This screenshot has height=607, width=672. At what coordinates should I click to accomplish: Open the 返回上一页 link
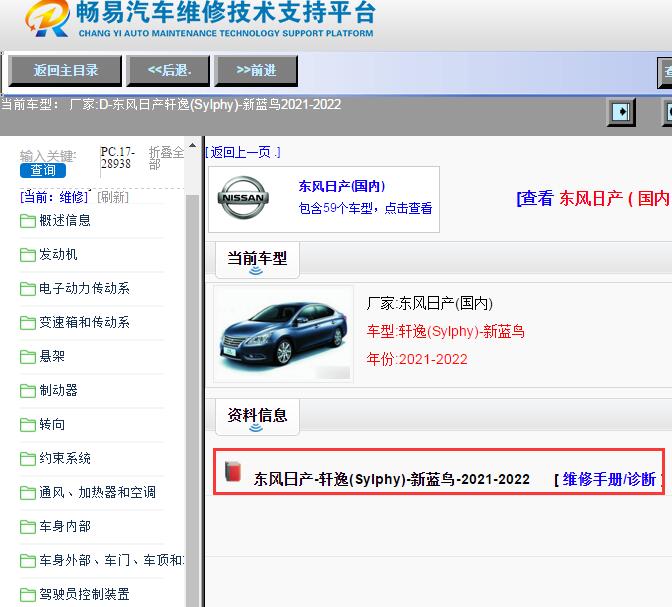[243, 152]
